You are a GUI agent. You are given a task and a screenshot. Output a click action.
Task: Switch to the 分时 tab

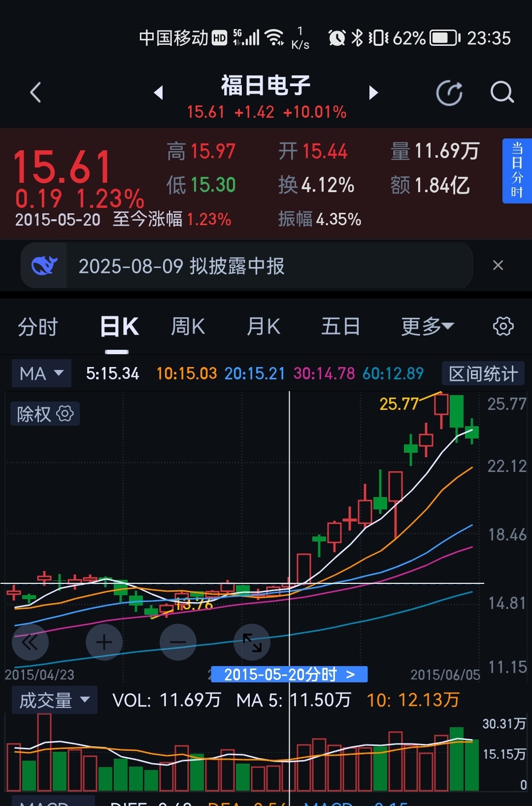(38, 327)
